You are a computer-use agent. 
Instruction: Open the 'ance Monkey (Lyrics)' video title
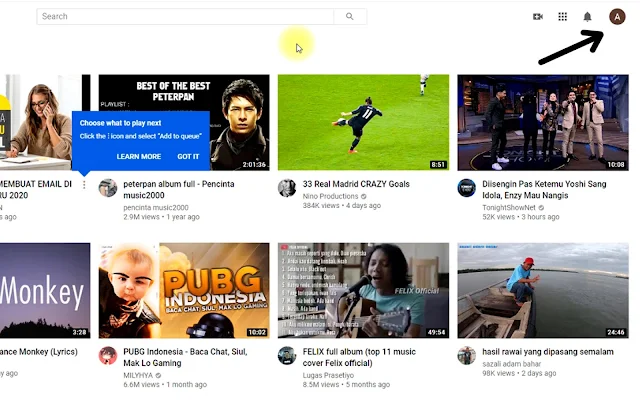[39, 352]
